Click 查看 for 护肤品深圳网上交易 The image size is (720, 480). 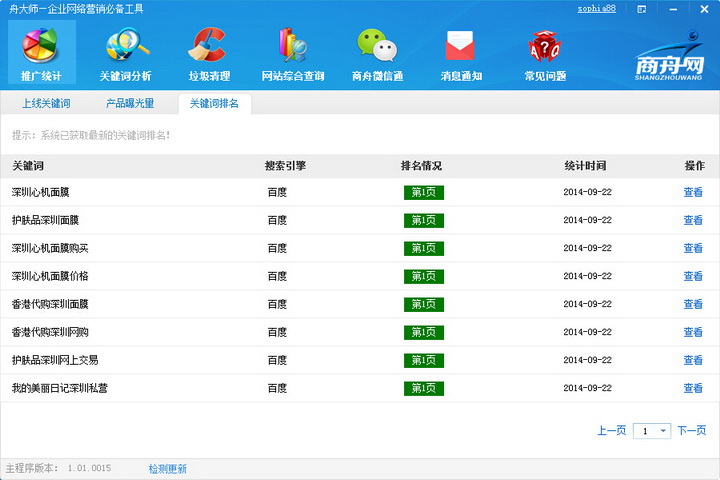[x=693, y=360]
